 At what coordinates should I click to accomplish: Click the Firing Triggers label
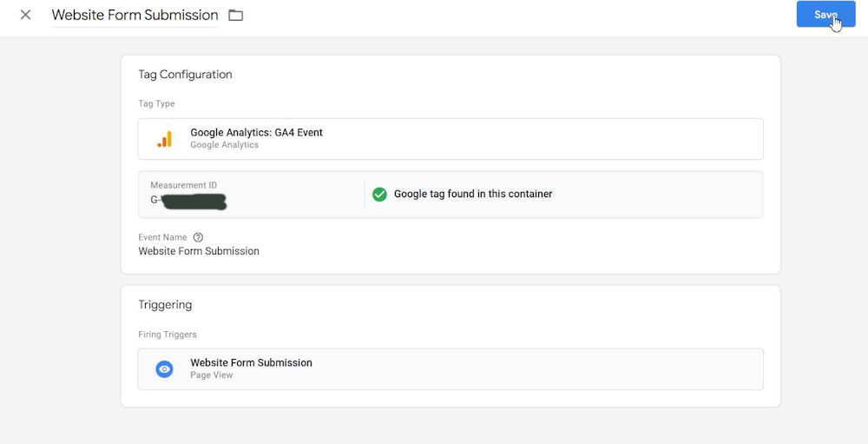167,335
